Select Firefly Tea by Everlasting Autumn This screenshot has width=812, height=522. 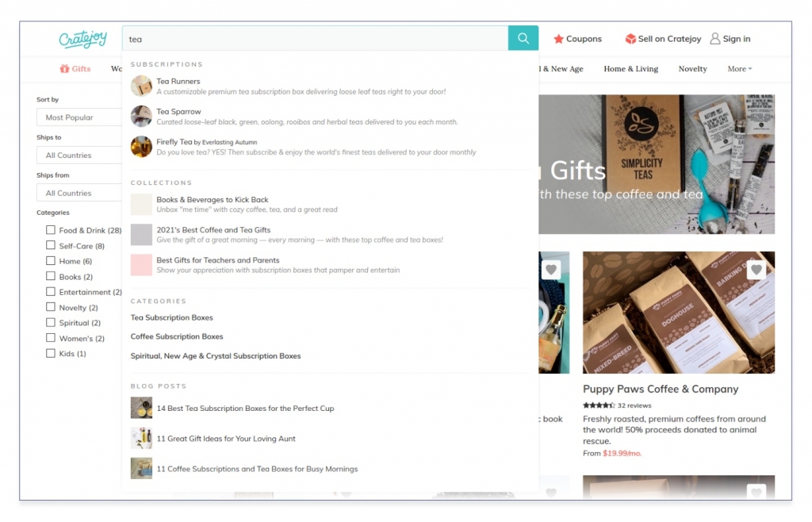coord(331,147)
